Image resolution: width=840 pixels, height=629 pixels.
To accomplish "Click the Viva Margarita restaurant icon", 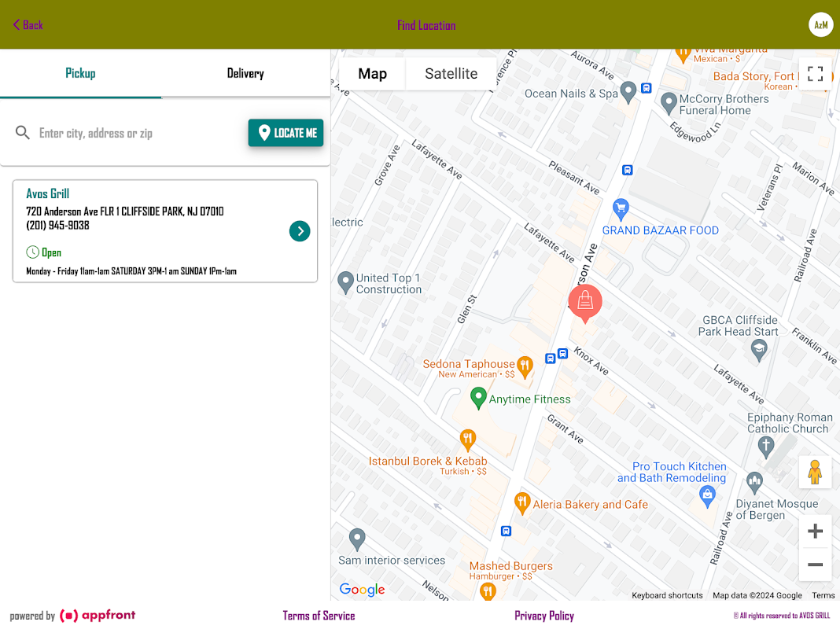I will [x=683, y=53].
